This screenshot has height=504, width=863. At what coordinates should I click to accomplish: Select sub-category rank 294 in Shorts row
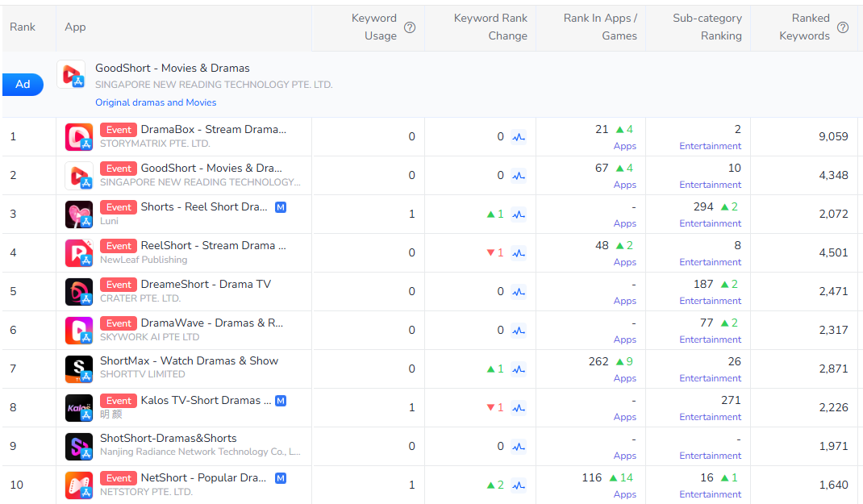pyautogui.click(x=703, y=207)
